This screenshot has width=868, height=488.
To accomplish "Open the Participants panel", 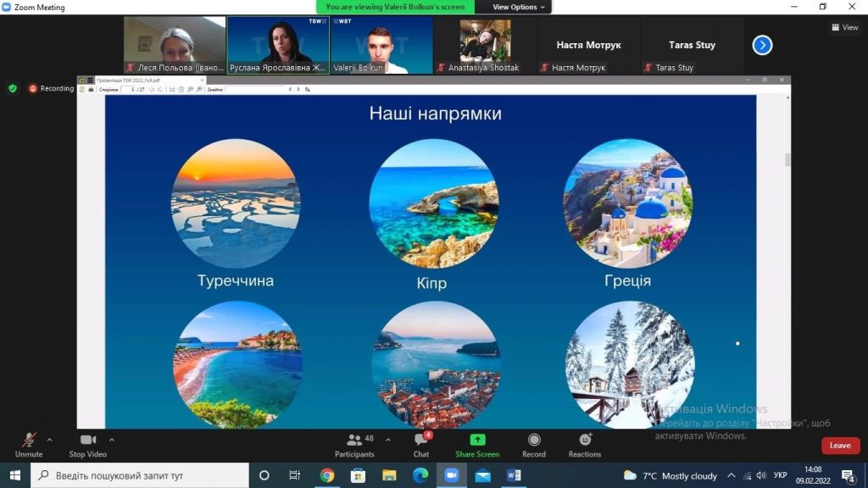I will pyautogui.click(x=354, y=446).
